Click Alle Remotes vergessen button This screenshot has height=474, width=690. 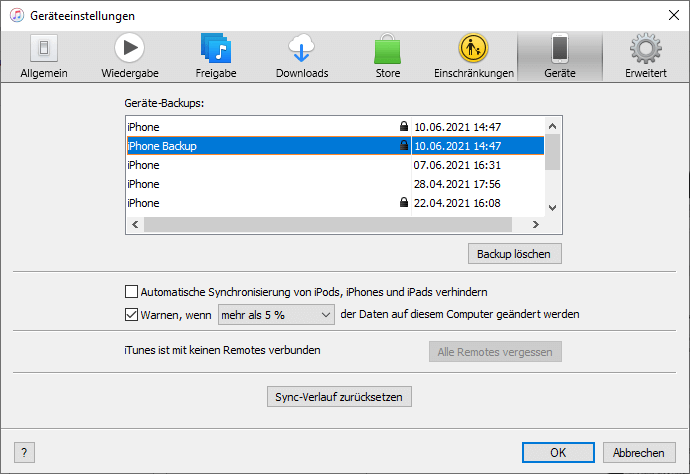[x=495, y=352]
